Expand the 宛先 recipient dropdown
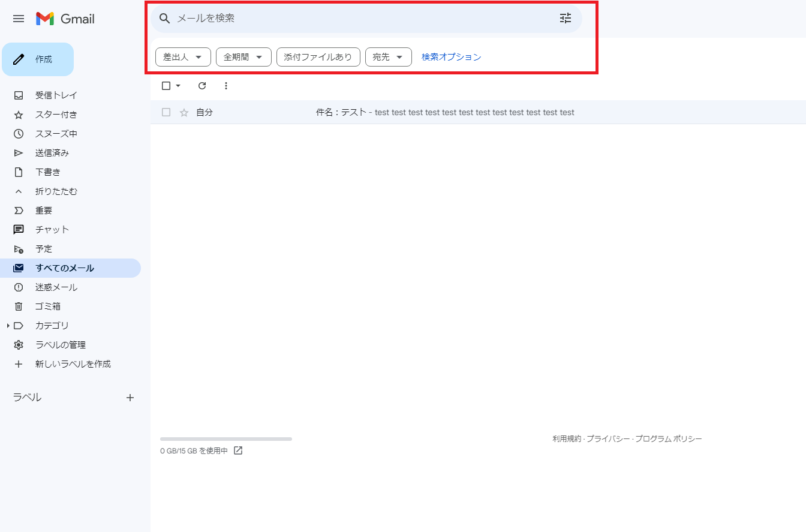Screen dimensions: 806x532 (x=388, y=57)
